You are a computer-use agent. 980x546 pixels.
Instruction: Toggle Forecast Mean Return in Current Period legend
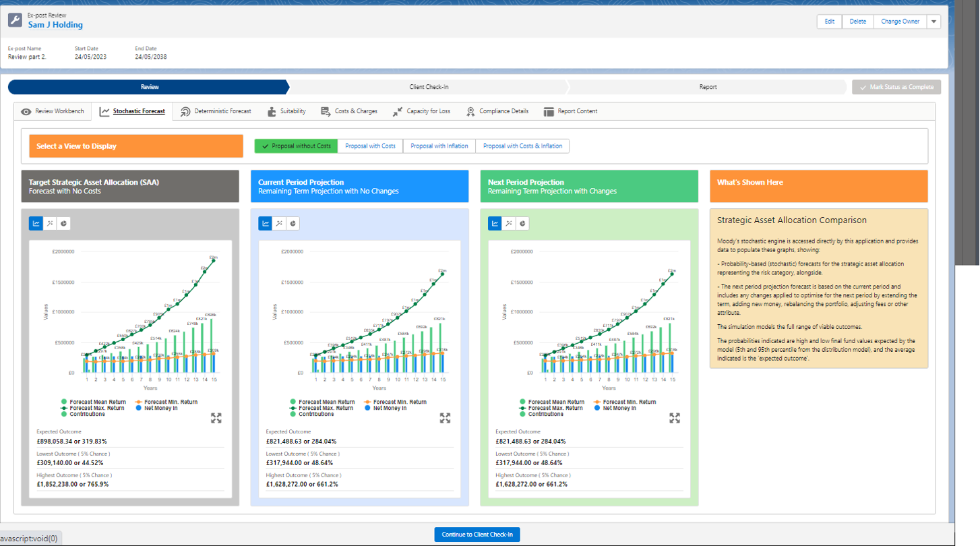322,402
